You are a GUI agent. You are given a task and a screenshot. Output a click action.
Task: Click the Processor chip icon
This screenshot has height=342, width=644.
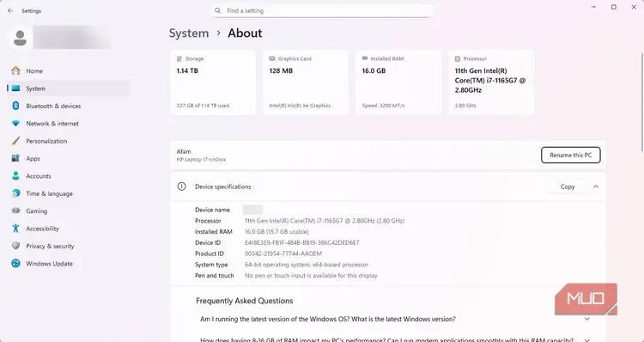(458, 58)
